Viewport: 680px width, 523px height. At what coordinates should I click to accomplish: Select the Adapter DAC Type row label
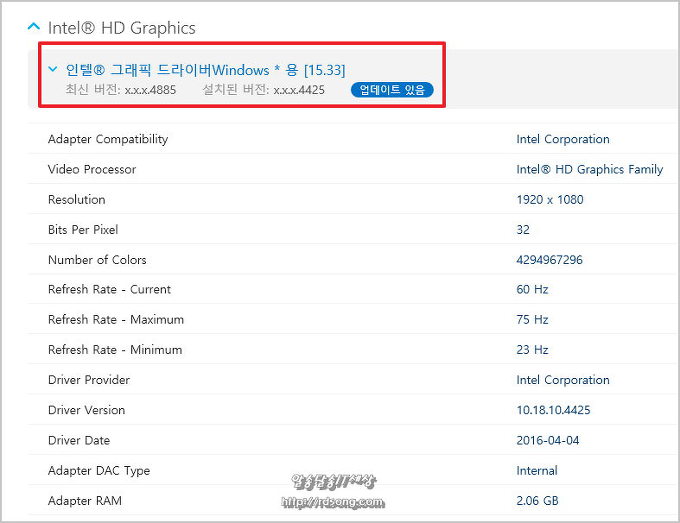[99, 470]
